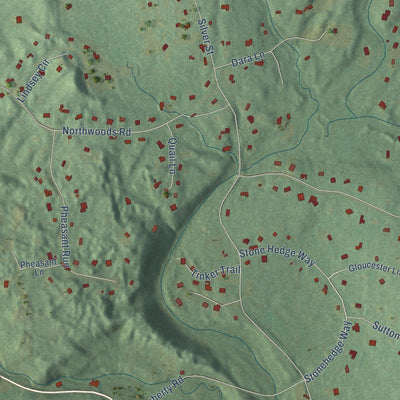The image size is (400, 400).
Task: Click the Pheasant Run label
Action: tap(65, 238)
